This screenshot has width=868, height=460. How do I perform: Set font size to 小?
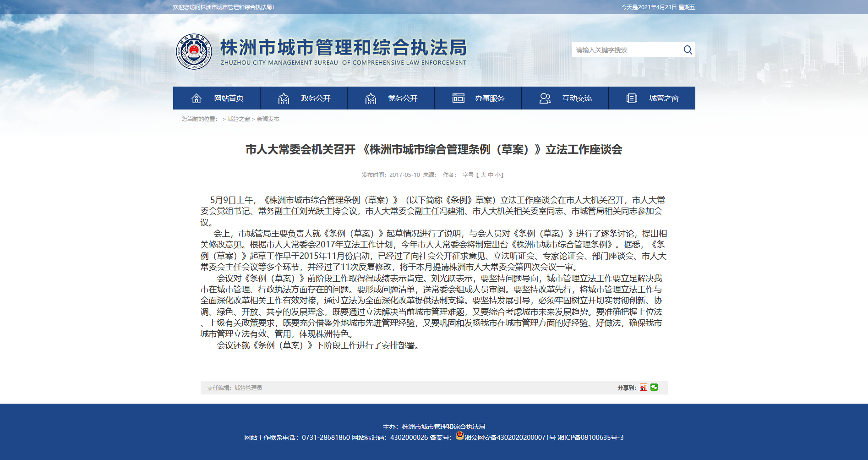(x=498, y=175)
